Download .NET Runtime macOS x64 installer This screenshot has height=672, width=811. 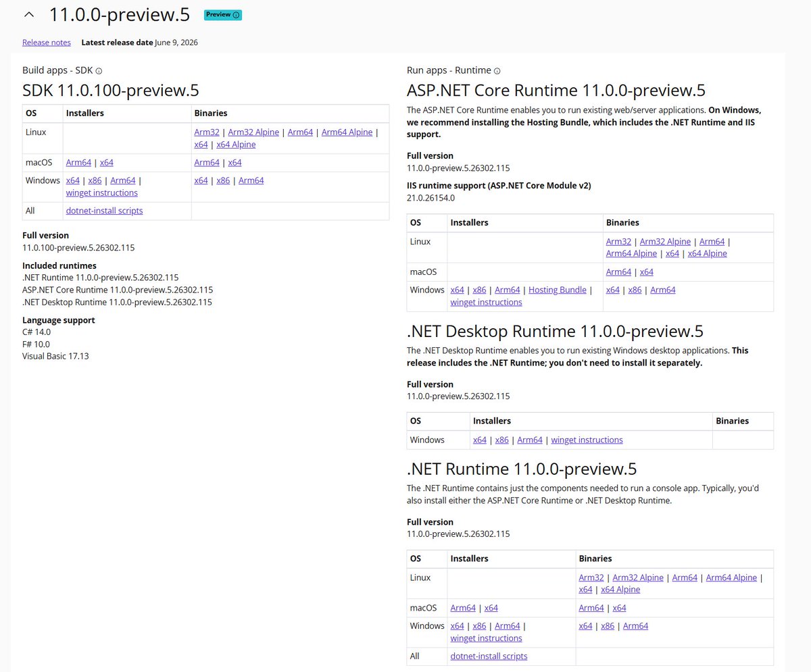pyautogui.click(x=491, y=608)
